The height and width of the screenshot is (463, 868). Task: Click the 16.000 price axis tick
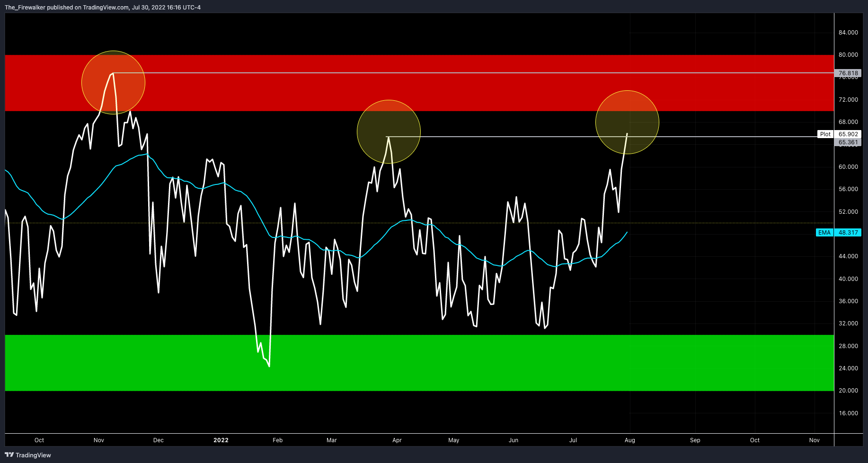[848, 413]
